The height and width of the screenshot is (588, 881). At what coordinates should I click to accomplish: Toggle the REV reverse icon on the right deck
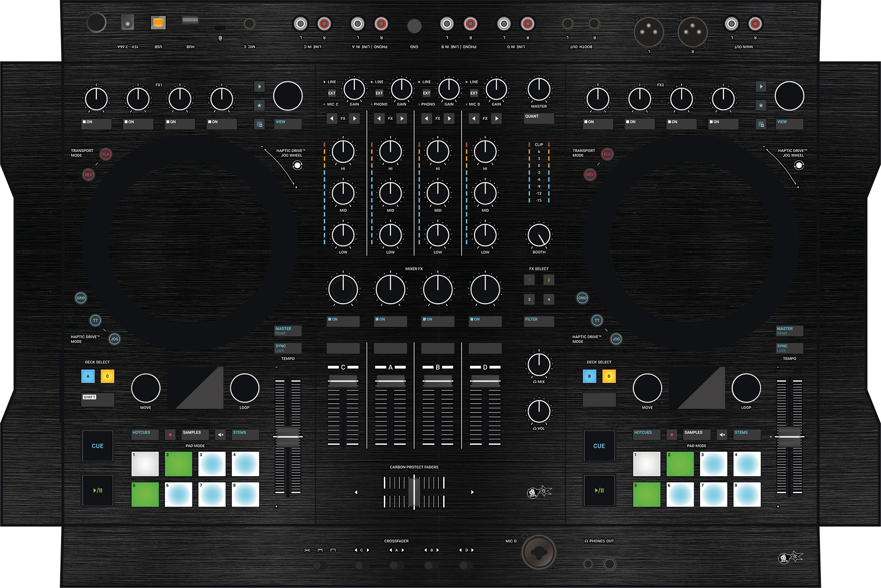(590, 175)
